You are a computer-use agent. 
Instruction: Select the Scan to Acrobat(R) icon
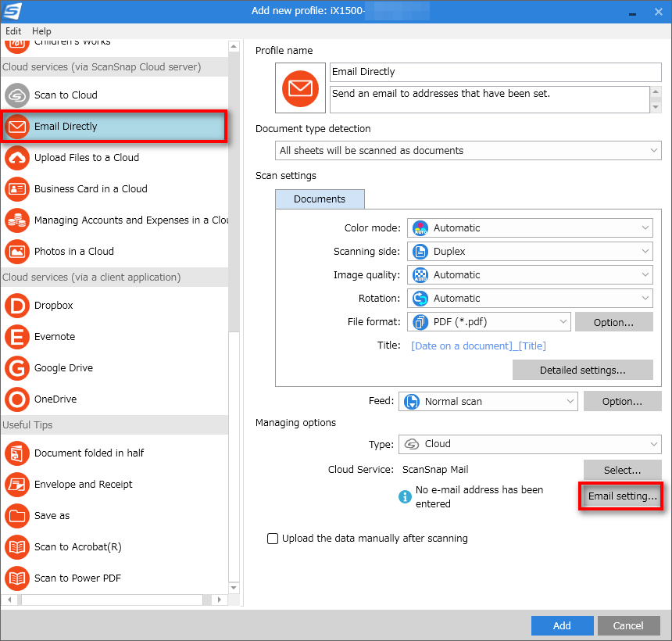point(17,547)
